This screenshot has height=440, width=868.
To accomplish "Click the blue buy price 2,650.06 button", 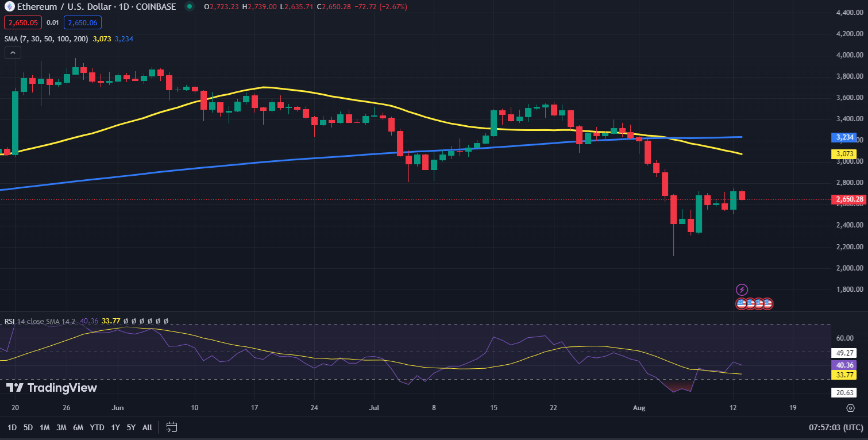I will pyautogui.click(x=84, y=22).
